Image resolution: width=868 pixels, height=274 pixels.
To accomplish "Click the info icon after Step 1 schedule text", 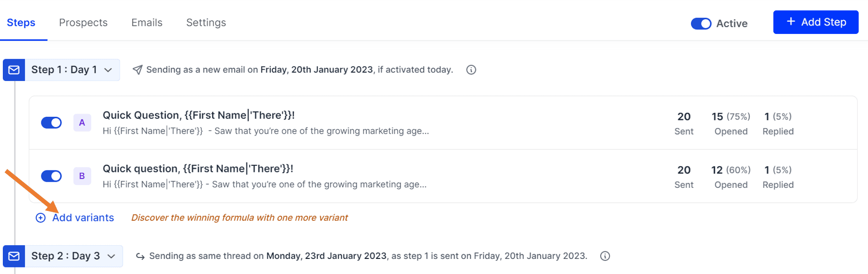I will click(471, 70).
